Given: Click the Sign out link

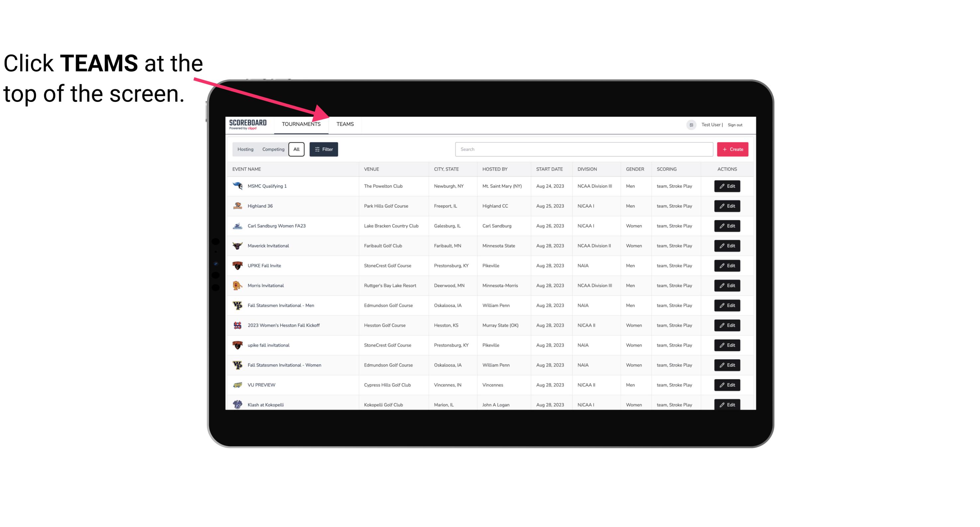Looking at the screenshot, I should [x=736, y=124].
